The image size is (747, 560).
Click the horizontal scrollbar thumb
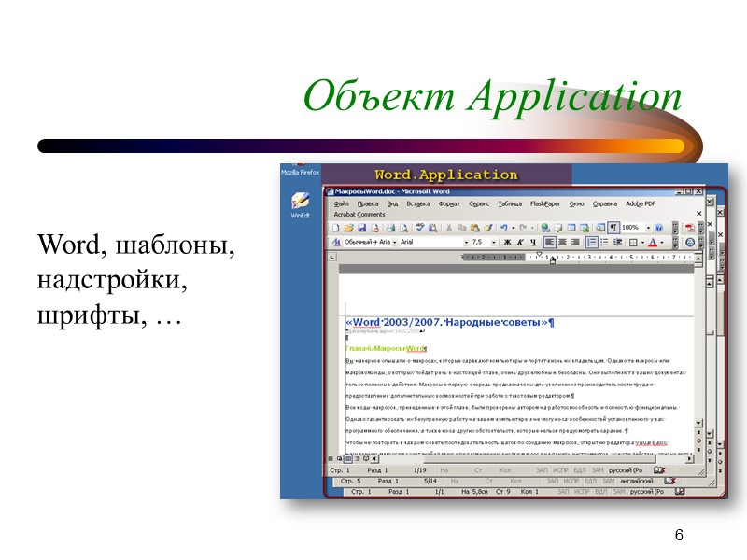pos(540,458)
